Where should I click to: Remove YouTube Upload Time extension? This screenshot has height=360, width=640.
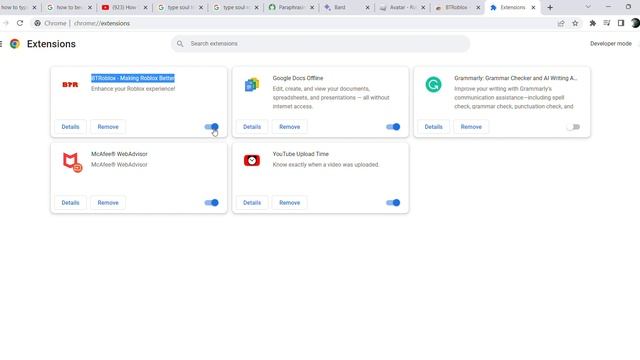pos(289,203)
